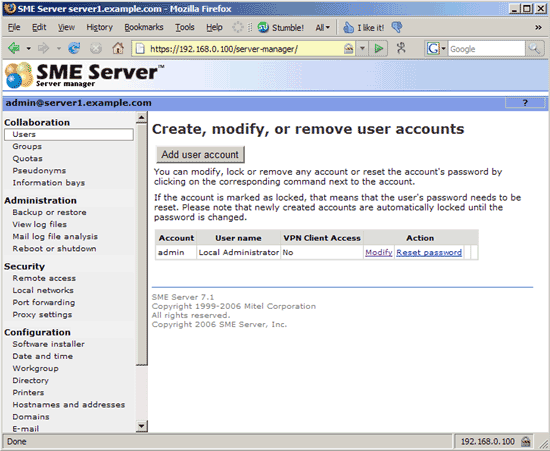
Task: Click the sidebar scrollbar down arrow
Action: tap(141, 426)
